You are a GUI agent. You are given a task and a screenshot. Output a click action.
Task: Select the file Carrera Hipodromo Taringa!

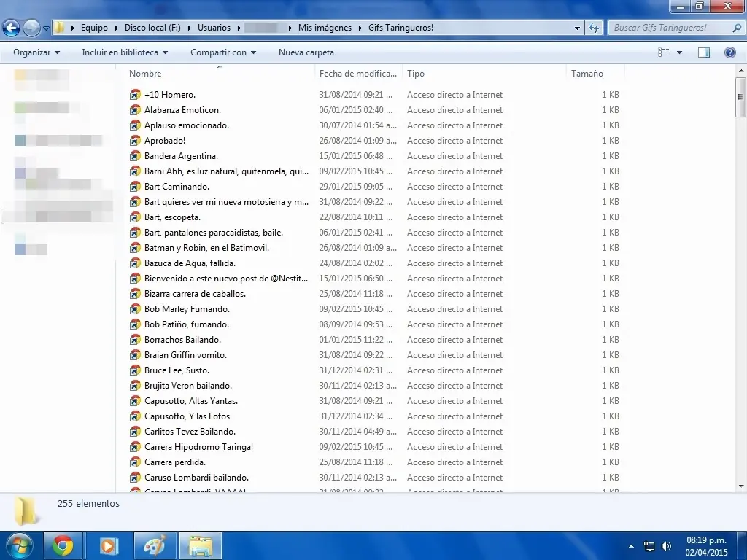tap(198, 447)
